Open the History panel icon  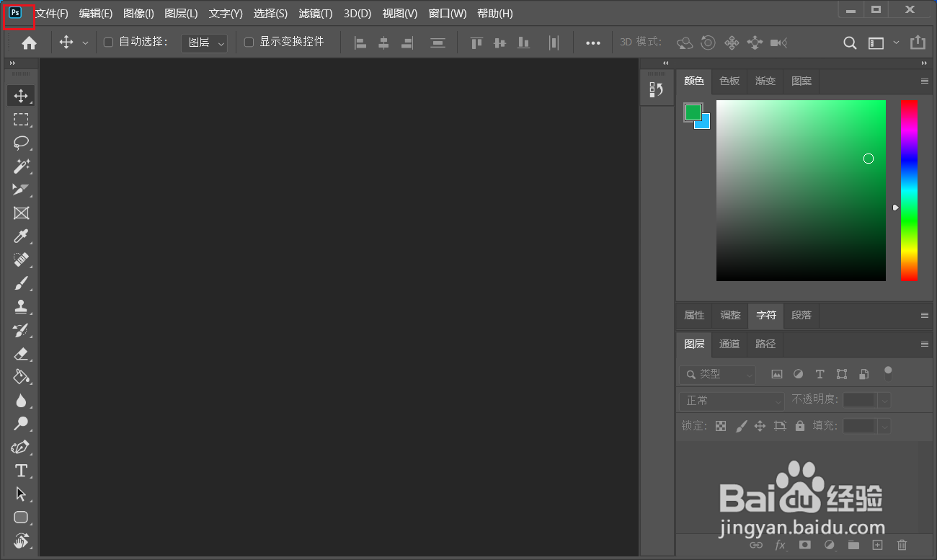click(x=656, y=89)
